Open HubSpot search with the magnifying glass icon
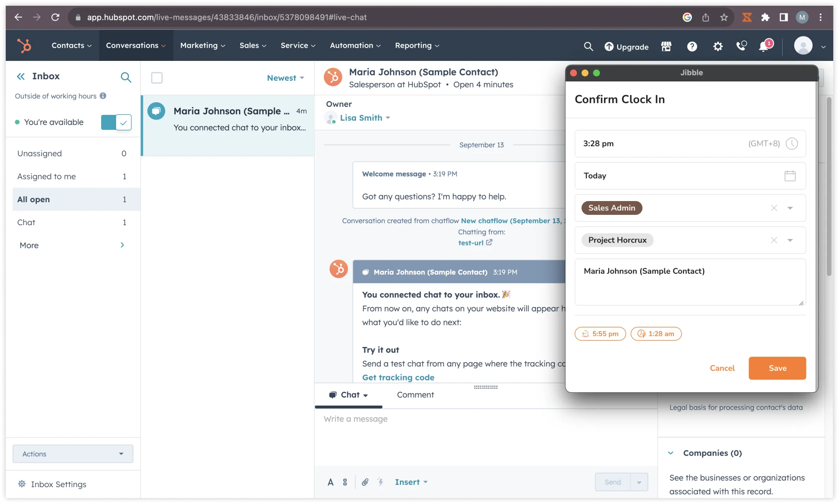The width and height of the screenshot is (839, 504). pos(588,46)
